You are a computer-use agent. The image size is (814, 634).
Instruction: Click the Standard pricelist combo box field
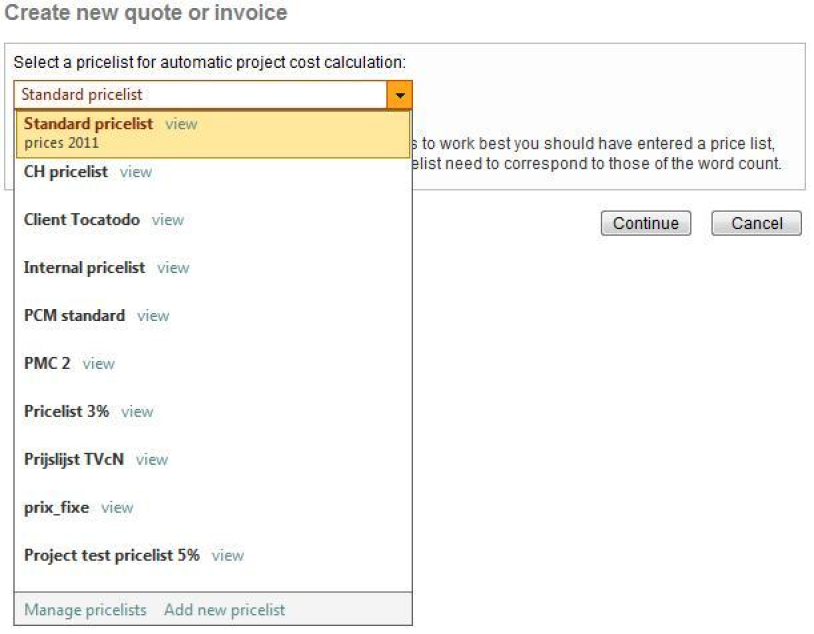[200, 95]
